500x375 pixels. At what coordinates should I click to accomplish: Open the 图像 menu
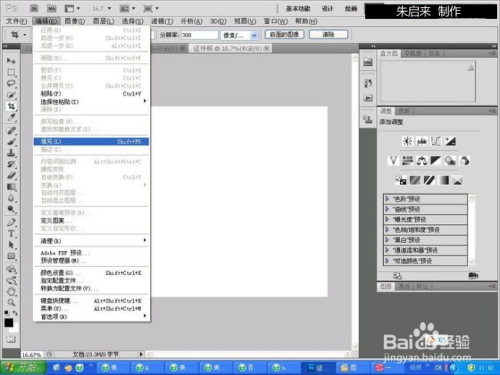[x=75, y=21]
